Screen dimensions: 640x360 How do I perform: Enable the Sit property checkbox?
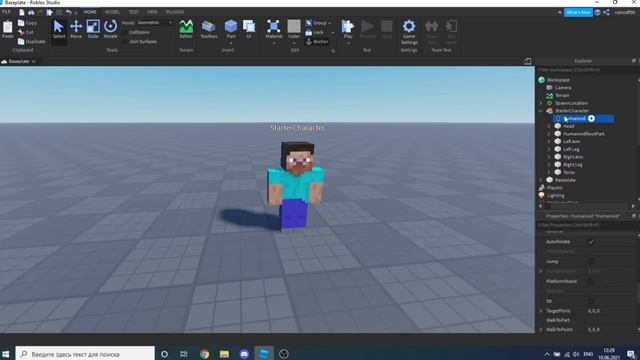(x=591, y=301)
